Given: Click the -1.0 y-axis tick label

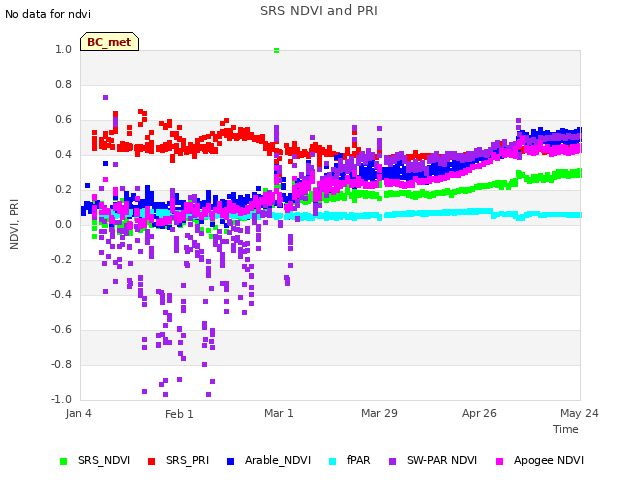Looking at the screenshot, I should pos(61,399).
